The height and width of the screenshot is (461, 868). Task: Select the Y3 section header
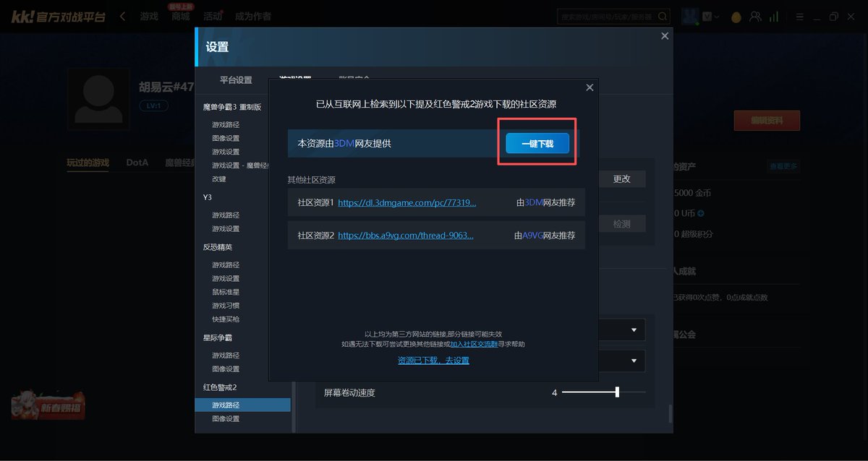click(208, 197)
